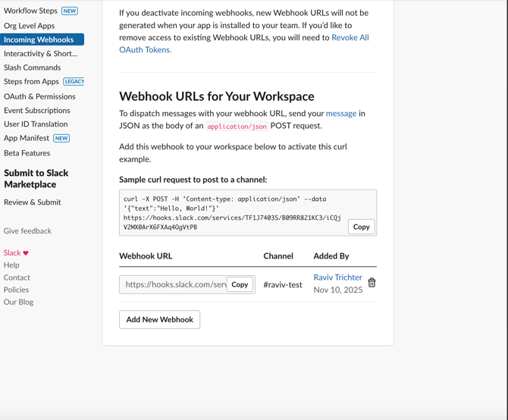Select the webhook URL input field

click(x=174, y=285)
